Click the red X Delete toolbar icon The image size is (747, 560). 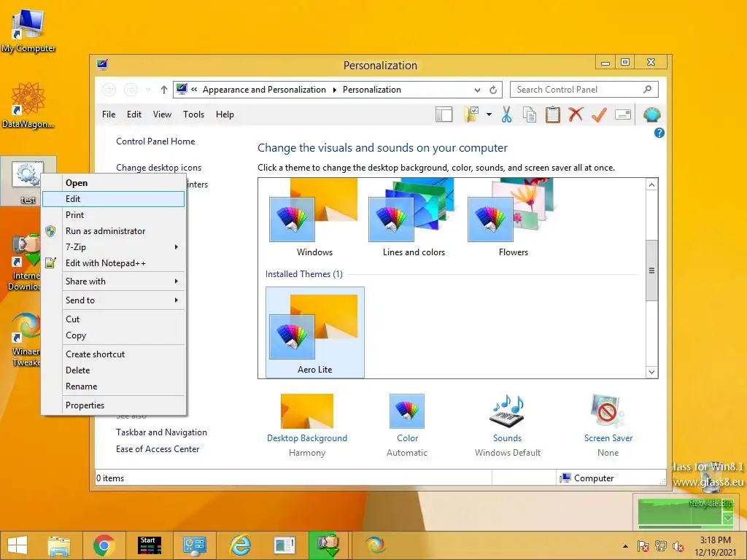pos(576,114)
